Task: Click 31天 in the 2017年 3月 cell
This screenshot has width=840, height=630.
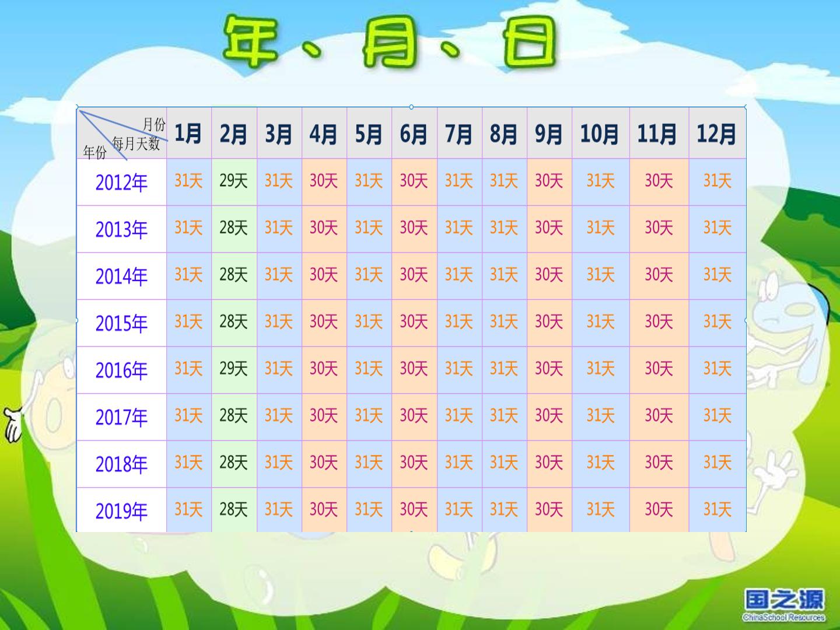Action: tap(278, 415)
